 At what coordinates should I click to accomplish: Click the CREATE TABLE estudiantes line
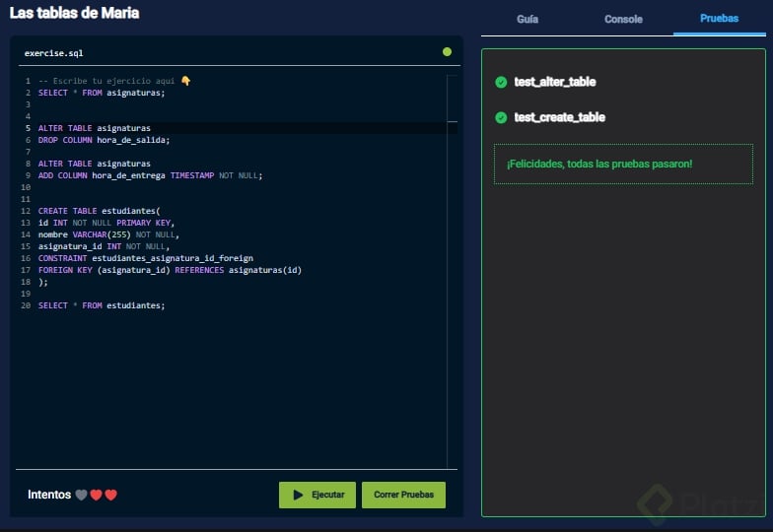tap(99, 211)
